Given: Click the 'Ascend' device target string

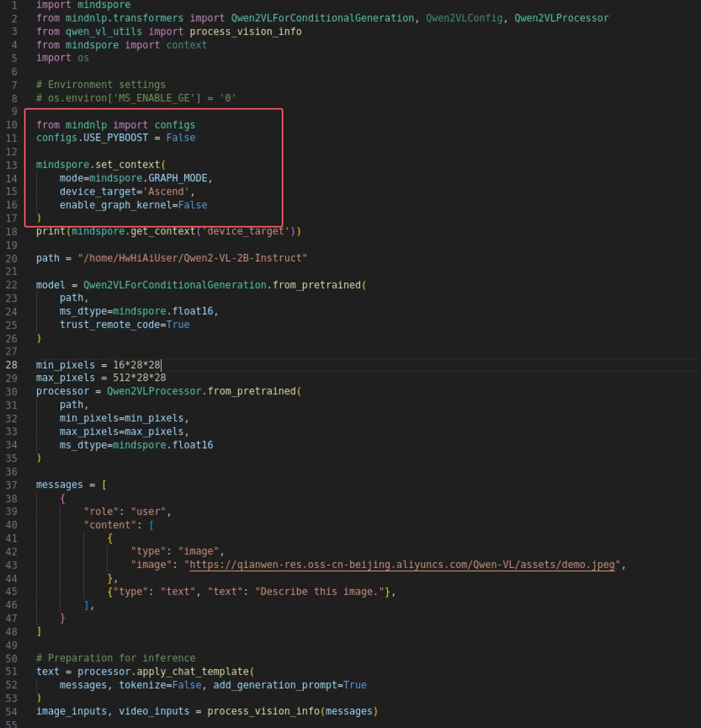Looking at the screenshot, I should click(166, 192).
